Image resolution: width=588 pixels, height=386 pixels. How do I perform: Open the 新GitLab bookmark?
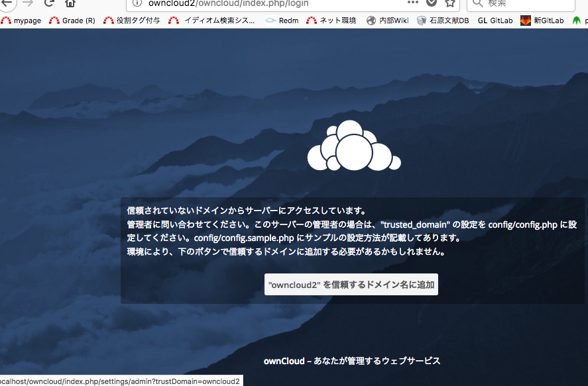pos(542,21)
